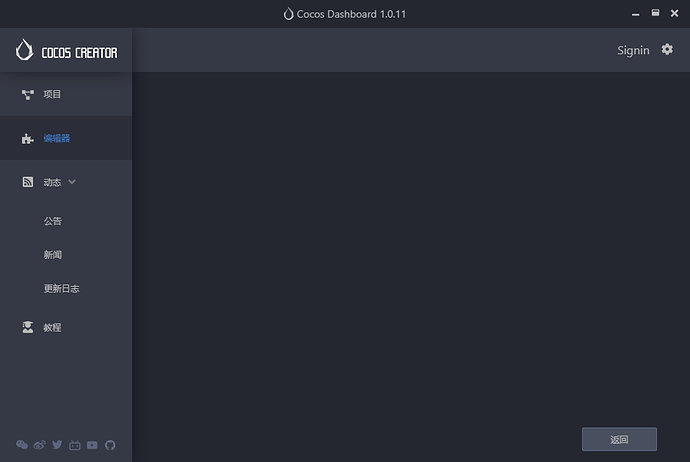Click the 项目 node-graph icon
The width and height of the screenshot is (690, 462).
[x=28, y=95]
